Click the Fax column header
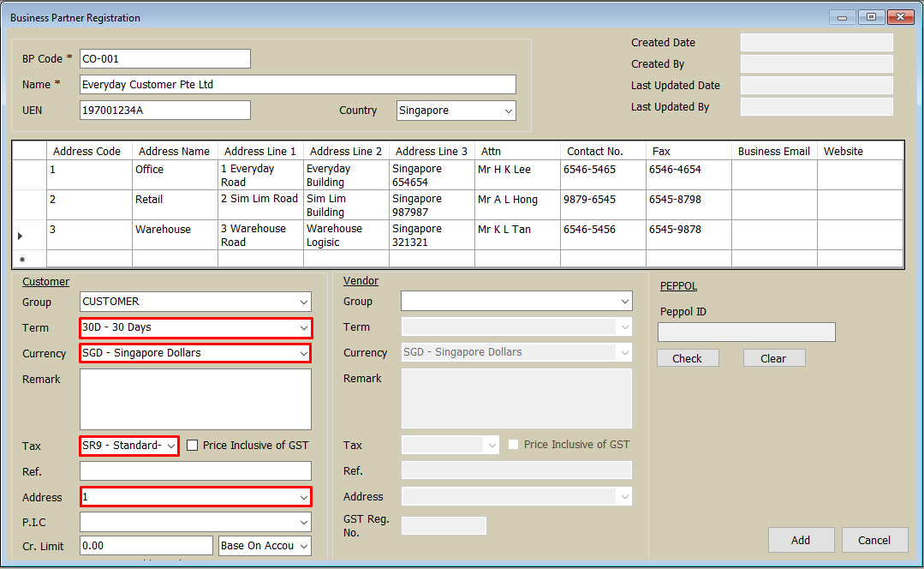924x569 pixels. [x=689, y=151]
